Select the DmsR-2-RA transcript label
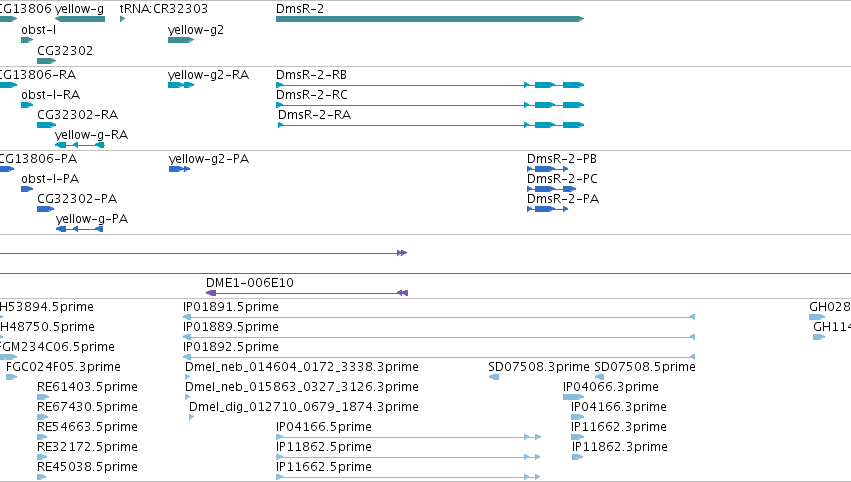The width and height of the screenshot is (851, 482). (314, 115)
